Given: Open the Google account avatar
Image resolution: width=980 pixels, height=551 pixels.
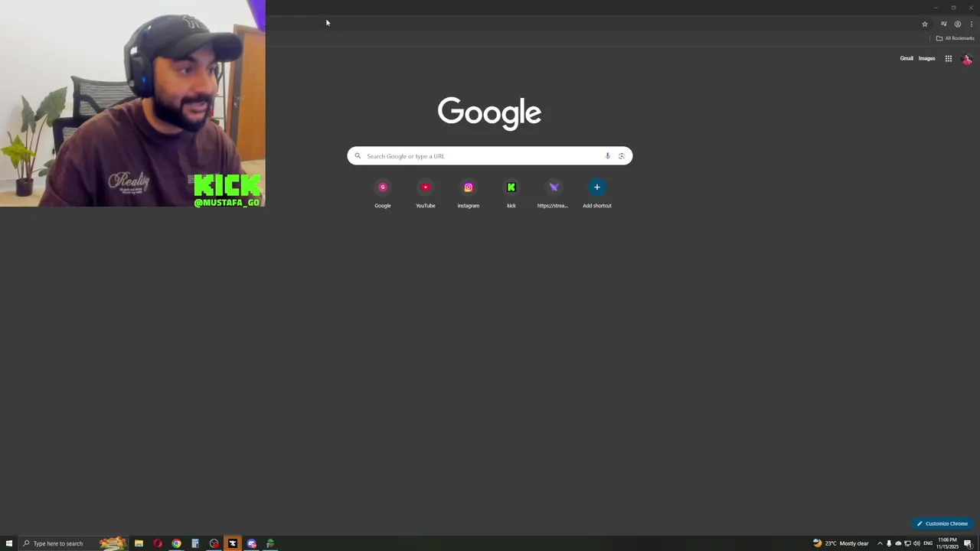Looking at the screenshot, I should coord(966,59).
